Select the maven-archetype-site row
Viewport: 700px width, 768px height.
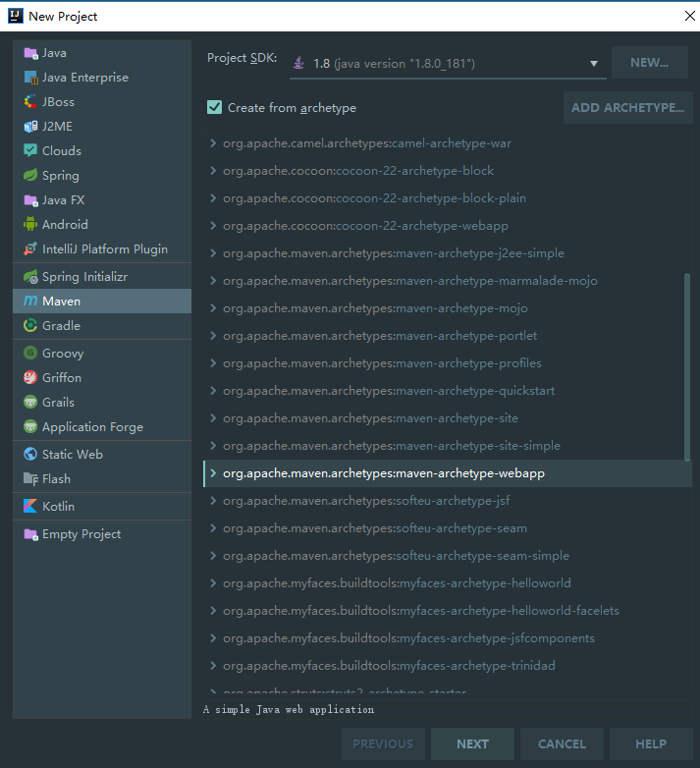[x=448, y=417]
